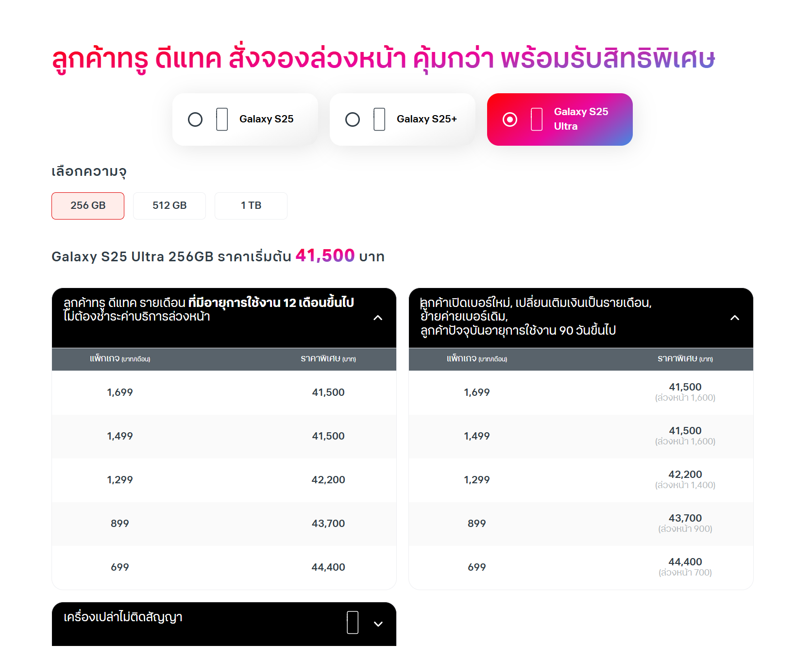The height and width of the screenshot is (662, 812).
Task: Select the Galaxy S25 radio button
Action: point(195,119)
